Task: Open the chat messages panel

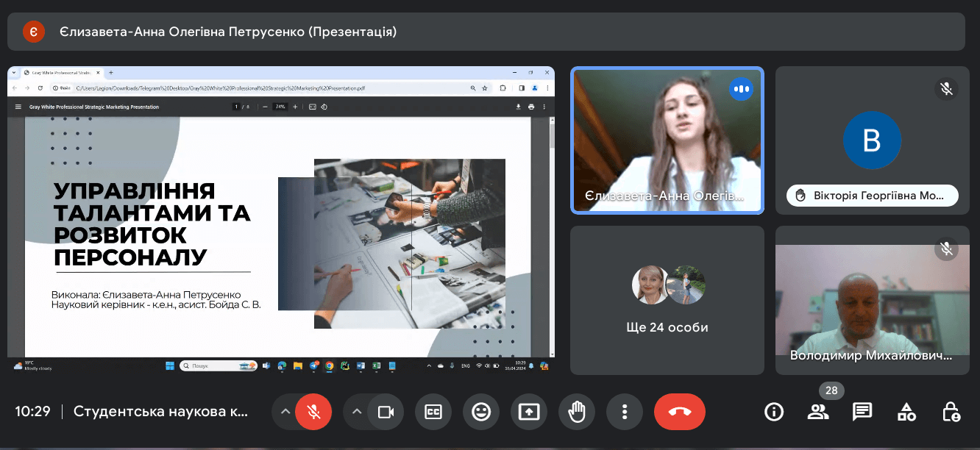Action: coord(862,412)
